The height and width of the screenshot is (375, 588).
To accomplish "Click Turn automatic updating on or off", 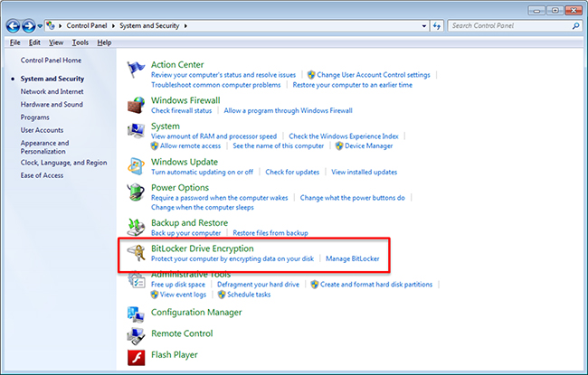I will click(x=202, y=172).
